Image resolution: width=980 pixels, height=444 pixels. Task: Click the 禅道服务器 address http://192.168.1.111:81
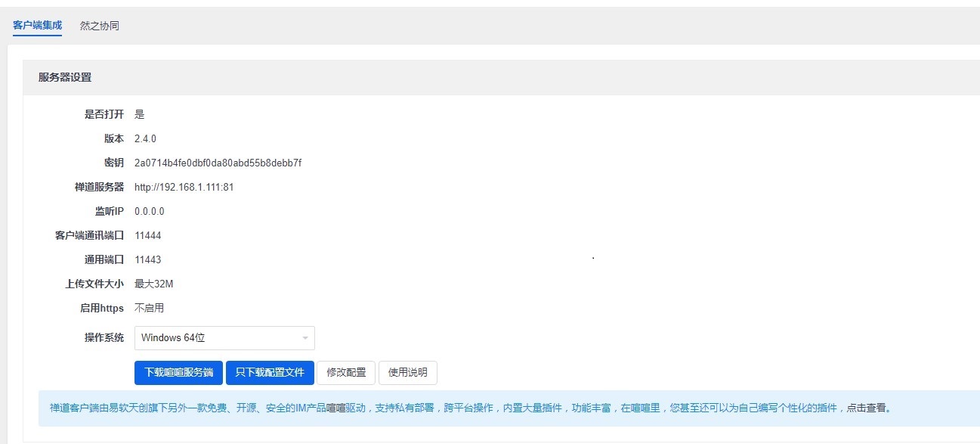[183, 187]
